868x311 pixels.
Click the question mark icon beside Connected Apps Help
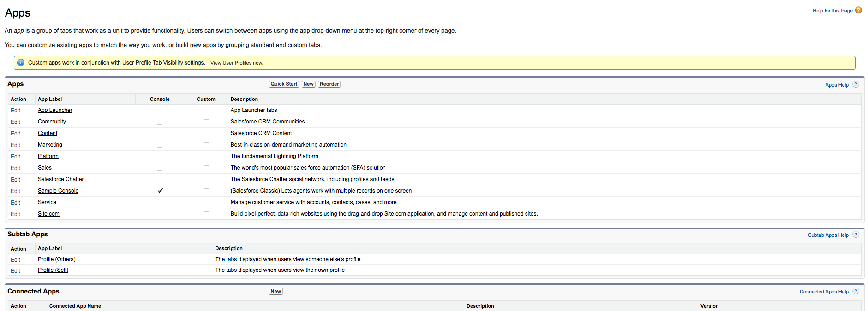click(856, 292)
